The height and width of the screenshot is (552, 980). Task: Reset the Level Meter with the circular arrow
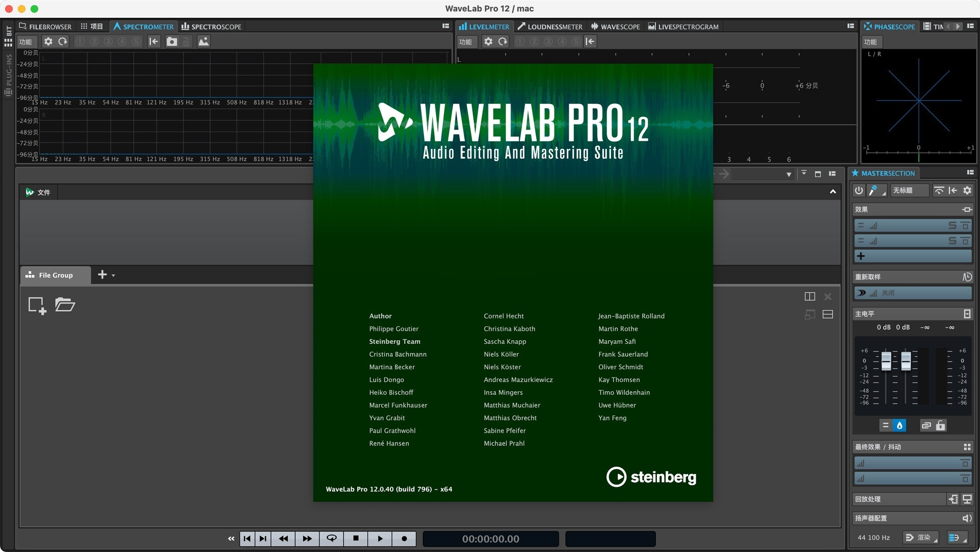[503, 42]
